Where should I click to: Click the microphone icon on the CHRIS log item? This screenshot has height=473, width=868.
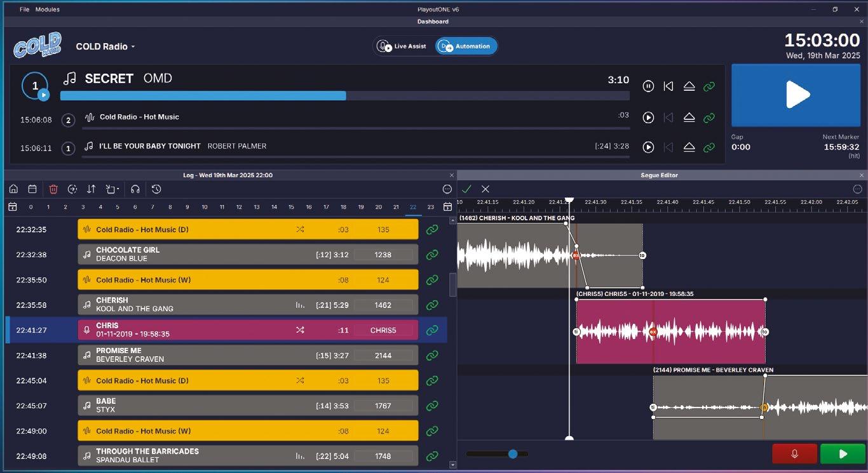point(87,330)
